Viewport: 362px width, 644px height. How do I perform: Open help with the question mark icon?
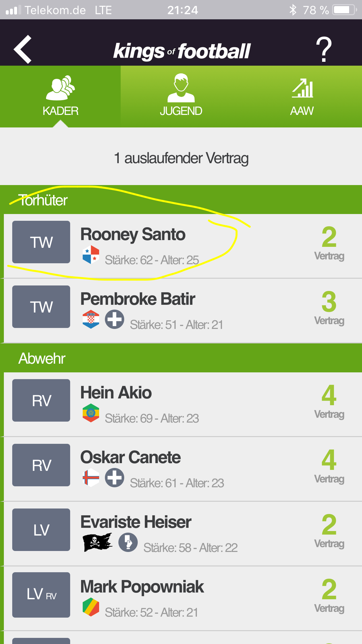[x=324, y=49]
